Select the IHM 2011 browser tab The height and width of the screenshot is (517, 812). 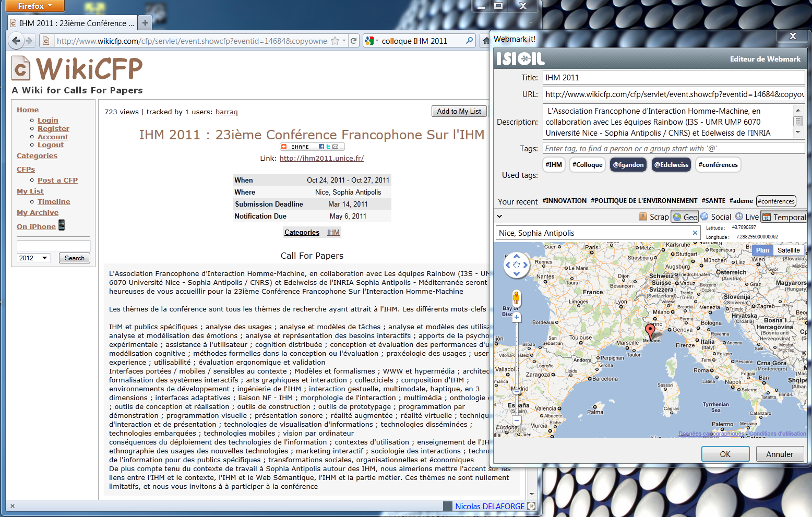tap(73, 23)
